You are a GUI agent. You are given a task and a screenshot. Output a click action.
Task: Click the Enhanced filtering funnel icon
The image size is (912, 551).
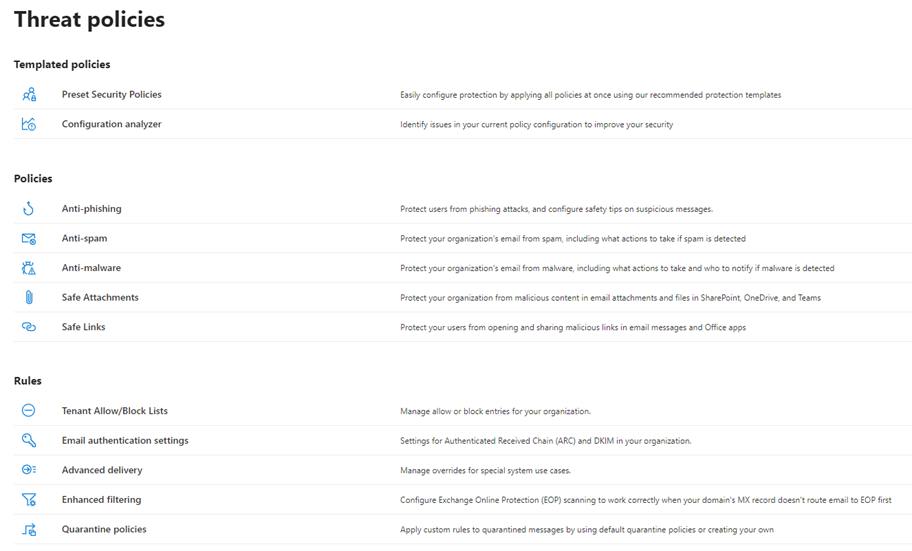tap(28, 499)
